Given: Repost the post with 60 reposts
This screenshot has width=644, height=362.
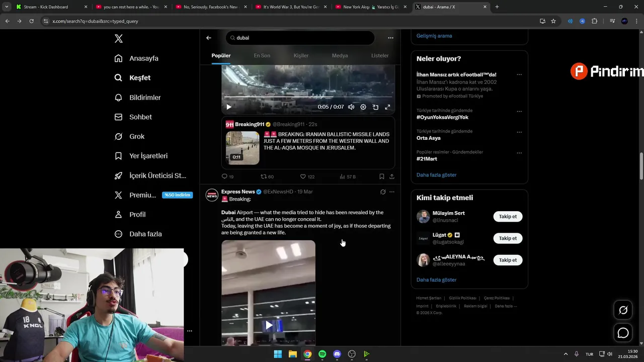Looking at the screenshot, I should click(x=267, y=176).
